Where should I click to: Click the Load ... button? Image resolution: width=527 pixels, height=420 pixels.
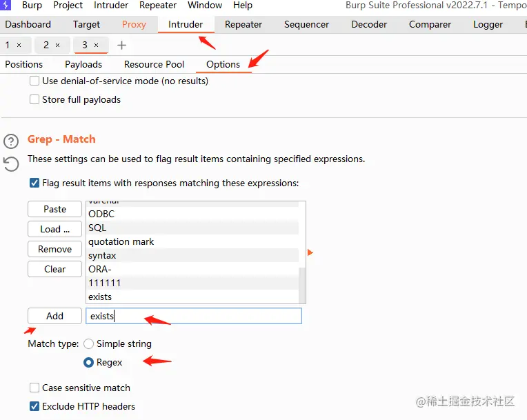[54, 229]
